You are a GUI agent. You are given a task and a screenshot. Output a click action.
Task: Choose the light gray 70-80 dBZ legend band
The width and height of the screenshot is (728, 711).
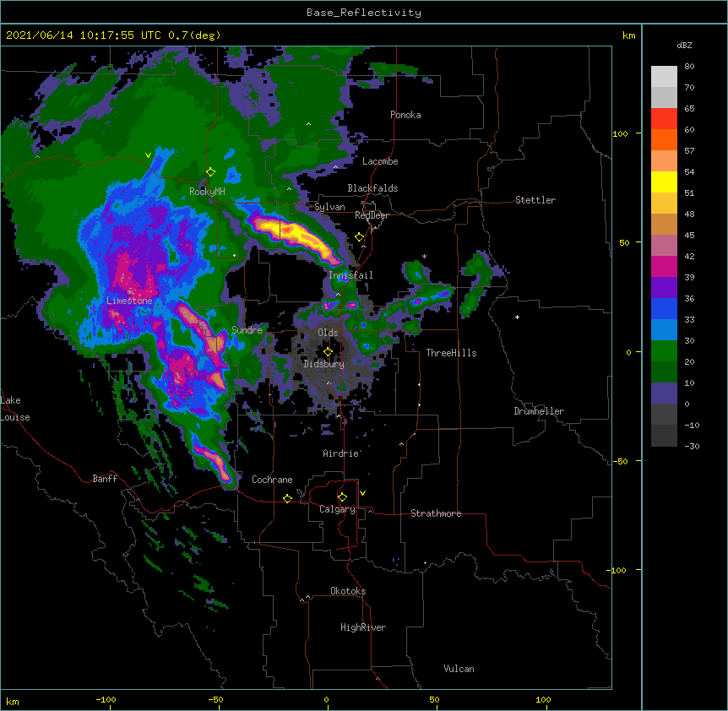click(664, 77)
